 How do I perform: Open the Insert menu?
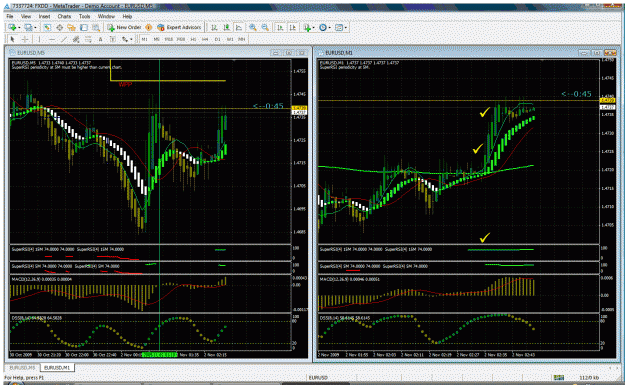[44, 16]
